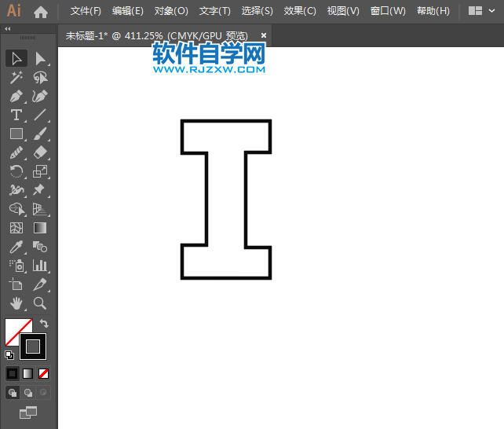Open the 文件(F) menu
Viewport: 504px width, 429px height.
tap(86, 11)
